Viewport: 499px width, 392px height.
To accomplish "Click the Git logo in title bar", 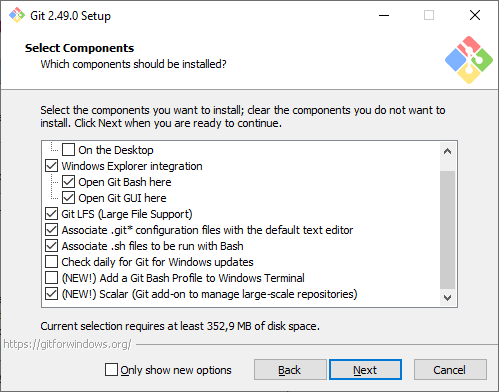I will tap(17, 15).
